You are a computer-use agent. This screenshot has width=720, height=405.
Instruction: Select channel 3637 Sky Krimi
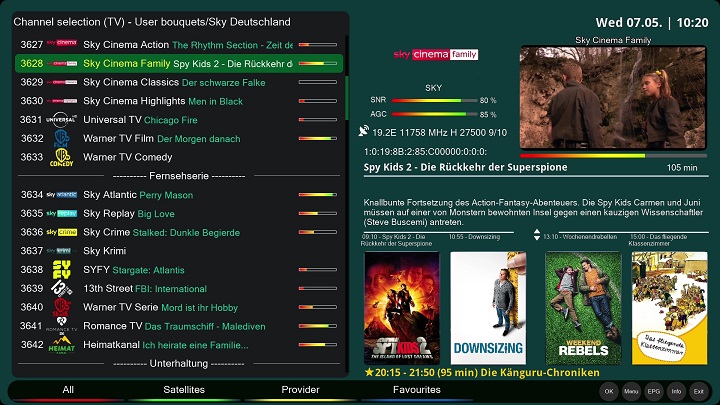[x=179, y=251]
